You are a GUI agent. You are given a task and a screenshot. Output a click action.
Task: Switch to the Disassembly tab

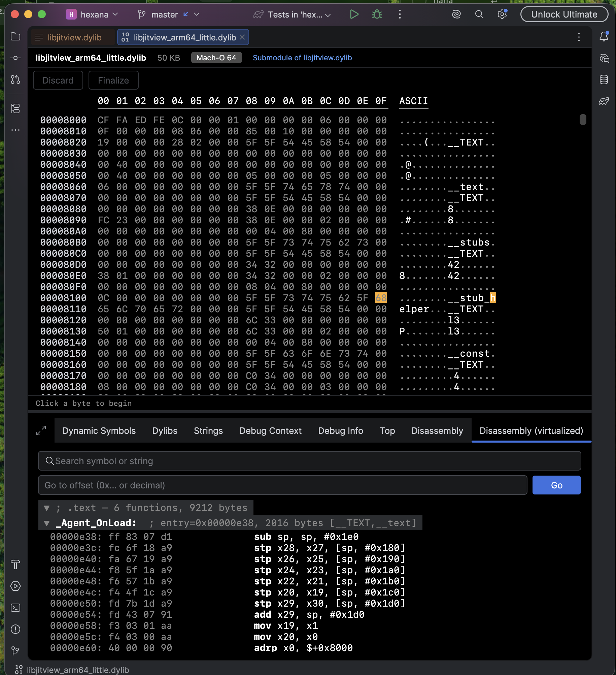pyautogui.click(x=437, y=431)
